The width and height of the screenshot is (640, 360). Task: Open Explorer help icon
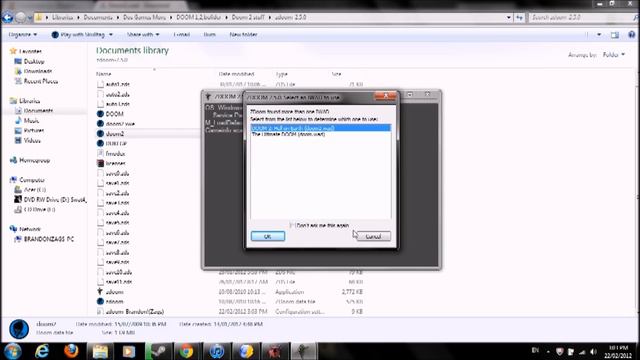pyautogui.click(x=632, y=35)
